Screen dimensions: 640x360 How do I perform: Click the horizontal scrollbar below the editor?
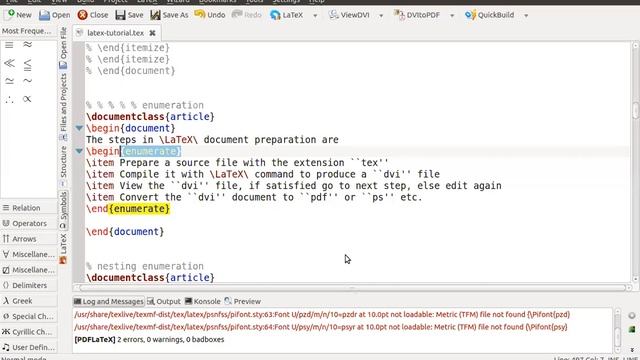click(353, 288)
